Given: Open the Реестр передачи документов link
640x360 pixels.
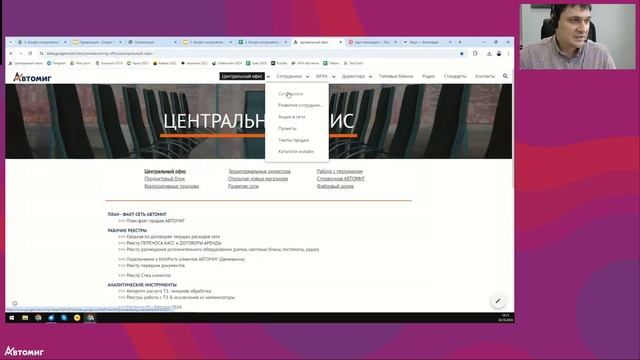Looking at the screenshot, I should (x=156, y=265).
